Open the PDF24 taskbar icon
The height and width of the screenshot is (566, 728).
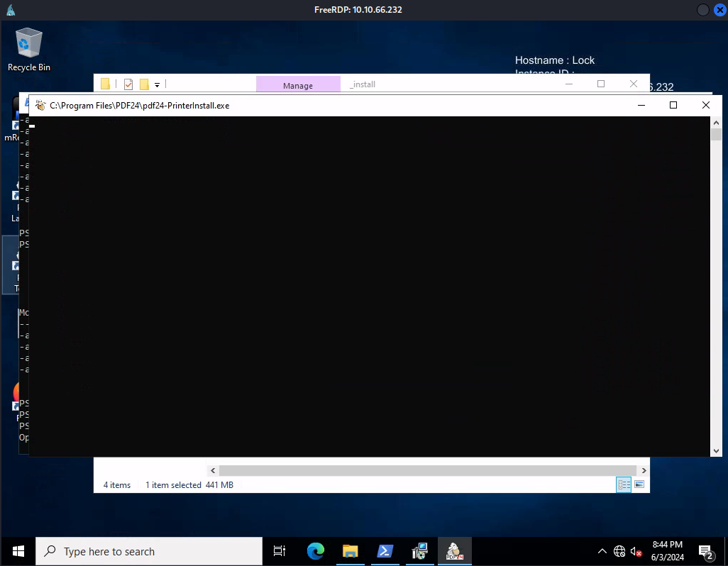click(x=454, y=551)
